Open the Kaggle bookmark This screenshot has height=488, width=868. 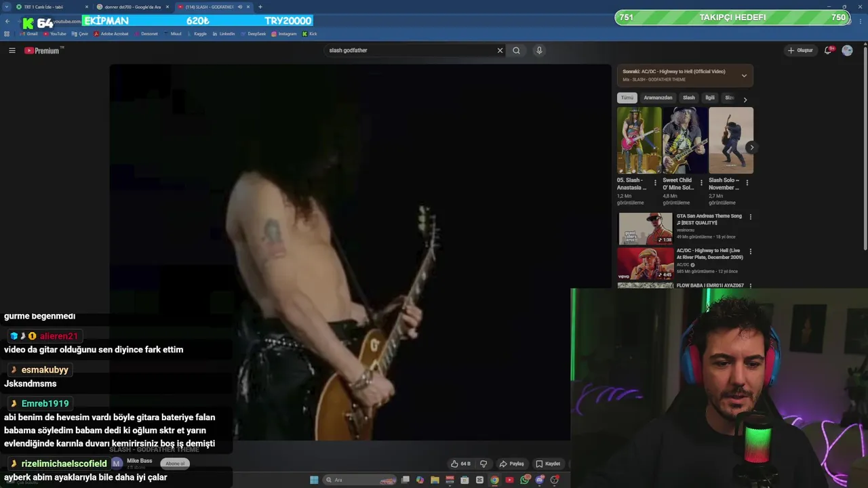[x=197, y=34]
